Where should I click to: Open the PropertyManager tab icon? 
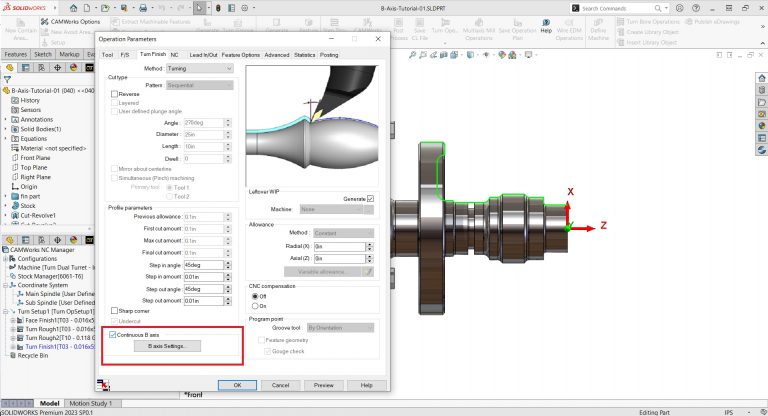25,68
